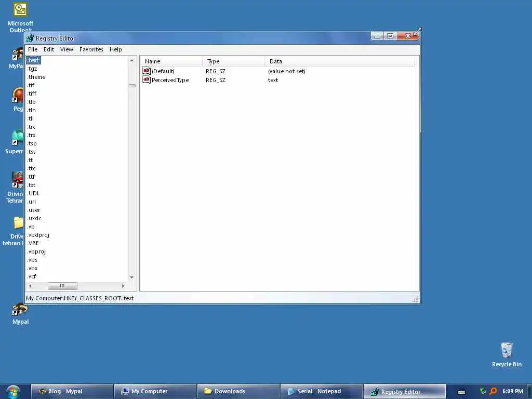
Task: Click the Name column header
Action: [x=171, y=61]
